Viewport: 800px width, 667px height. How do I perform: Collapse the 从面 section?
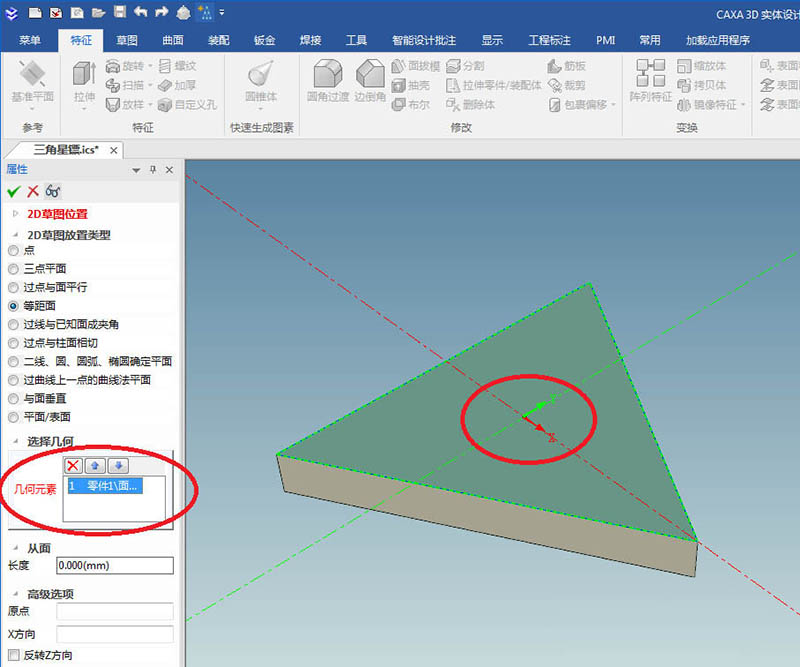tap(15, 548)
